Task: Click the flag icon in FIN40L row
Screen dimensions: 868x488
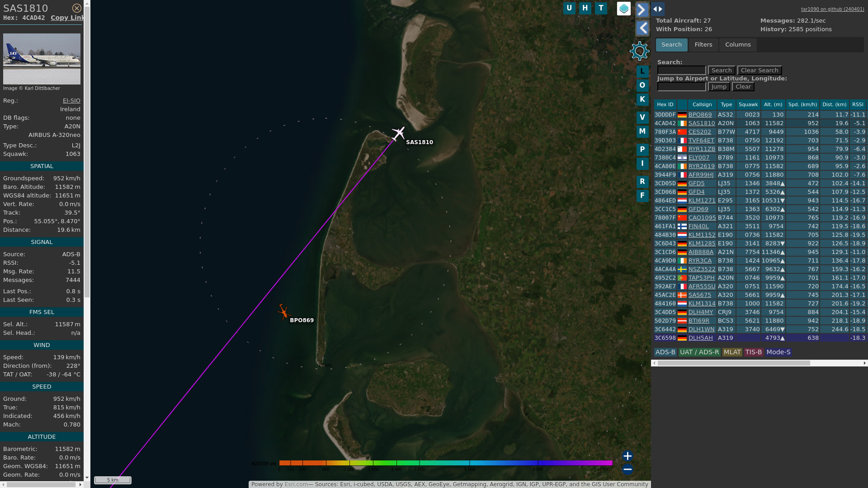Action: [682, 226]
